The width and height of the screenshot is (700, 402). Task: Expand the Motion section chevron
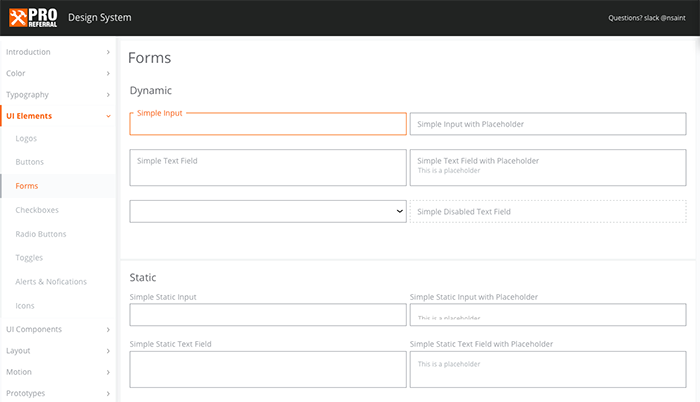point(108,372)
